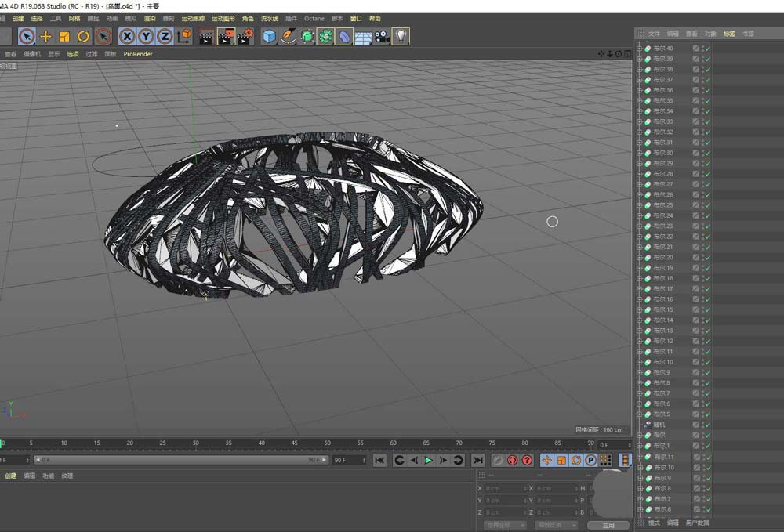The height and width of the screenshot is (532, 784).
Task: Toggle Y axis lock
Action: pos(146,37)
